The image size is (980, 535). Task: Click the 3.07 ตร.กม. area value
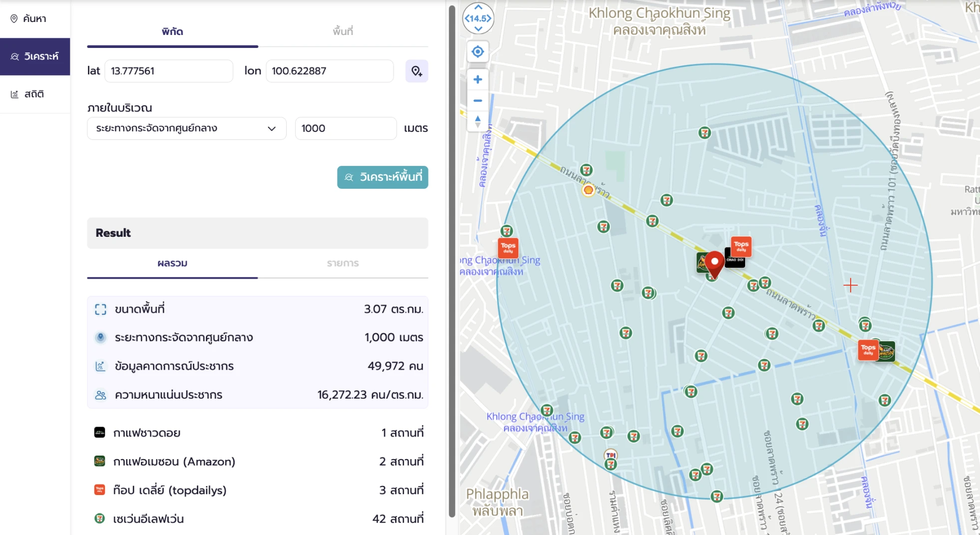394,309
